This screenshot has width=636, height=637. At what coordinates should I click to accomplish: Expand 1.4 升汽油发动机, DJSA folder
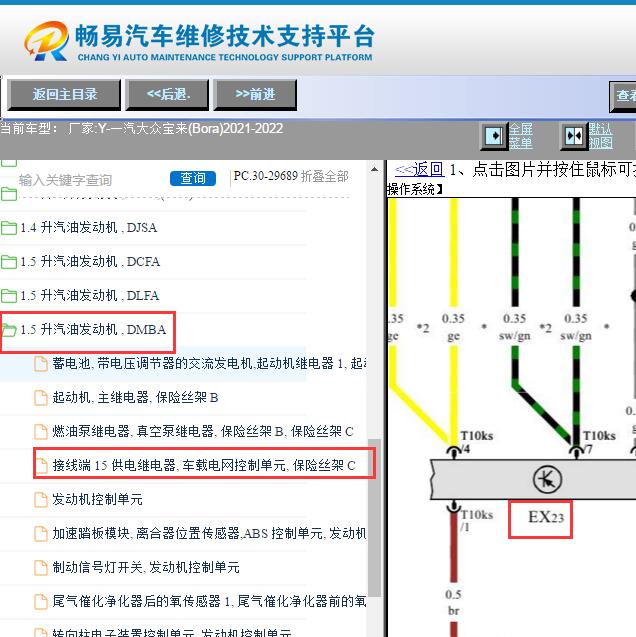point(89,228)
